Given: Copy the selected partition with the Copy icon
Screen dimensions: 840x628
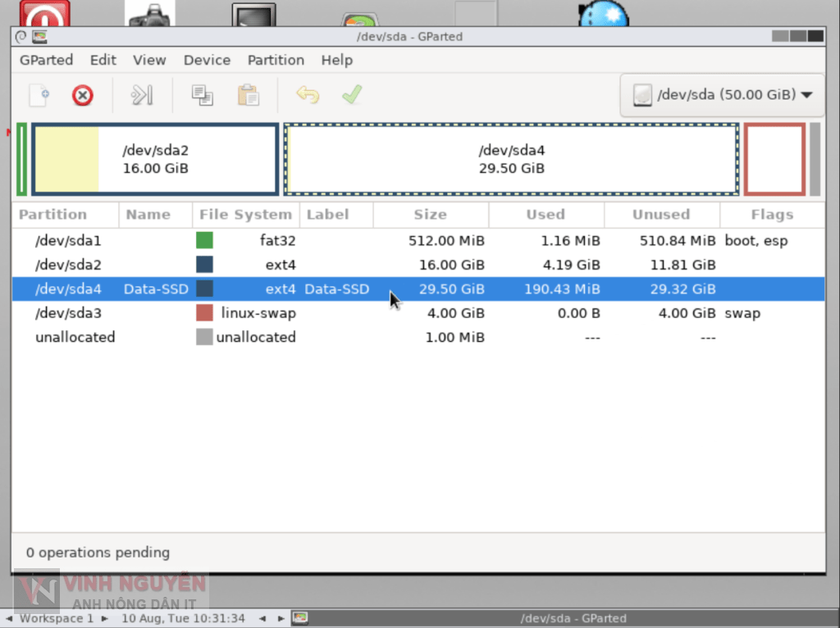Looking at the screenshot, I should tap(202, 95).
